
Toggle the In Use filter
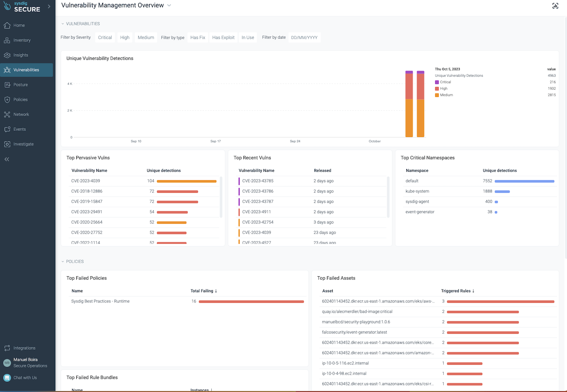[x=248, y=37]
